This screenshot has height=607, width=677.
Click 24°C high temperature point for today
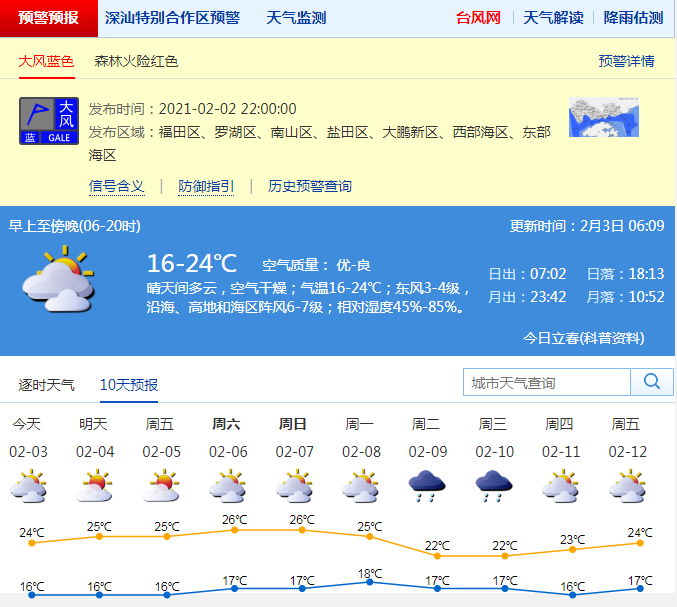tap(32, 542)
